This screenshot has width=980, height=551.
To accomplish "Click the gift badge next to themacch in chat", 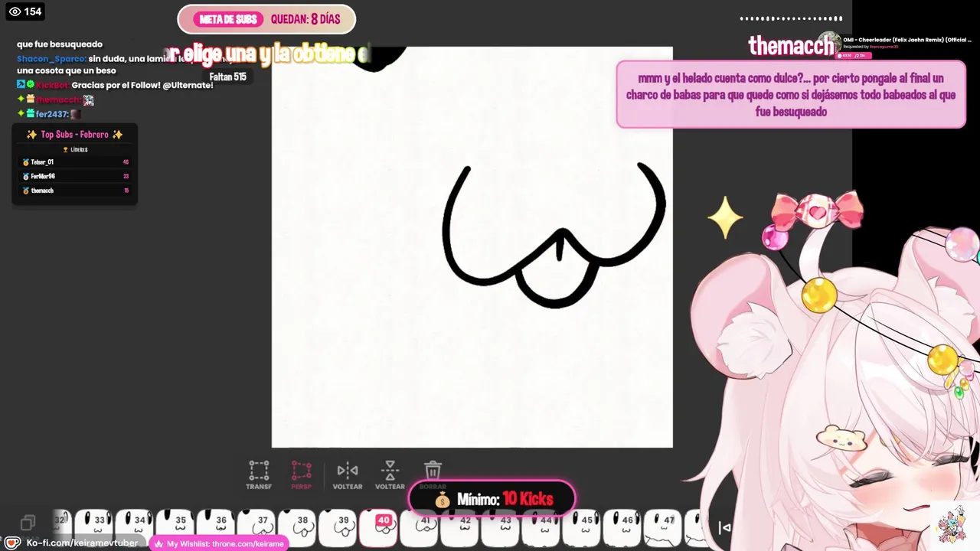I will point(31,99).
